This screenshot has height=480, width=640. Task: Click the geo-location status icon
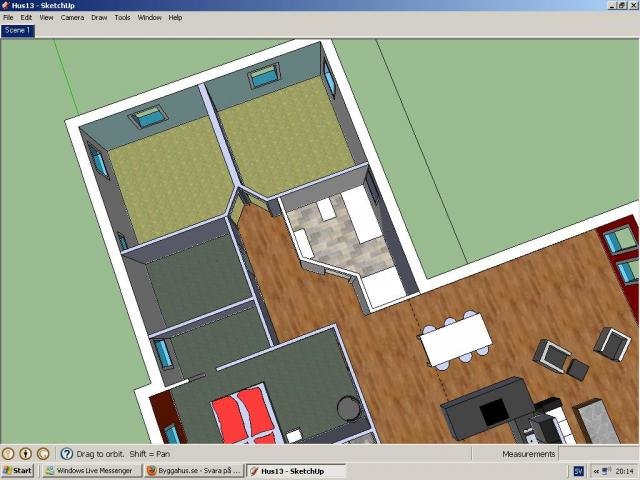coord(9,453)
